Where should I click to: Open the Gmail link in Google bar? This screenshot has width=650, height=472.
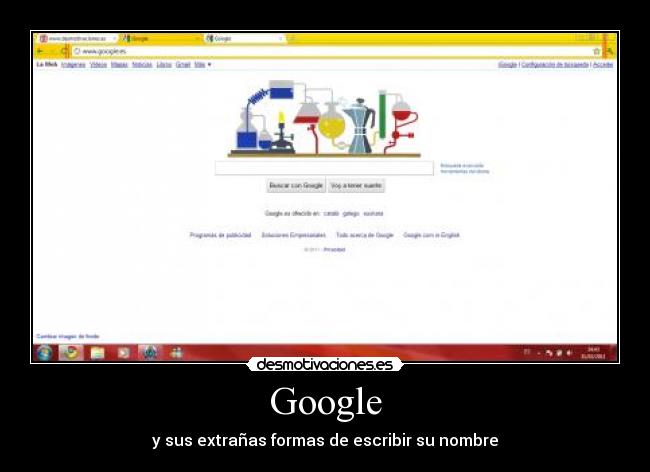coord(183,65)
